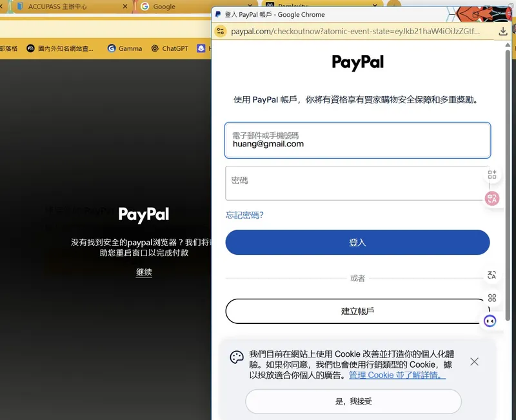The height and width of the screenshot is (420, 516).
Task: Click the pink translate extension icon
Action: tap(492, 199)
